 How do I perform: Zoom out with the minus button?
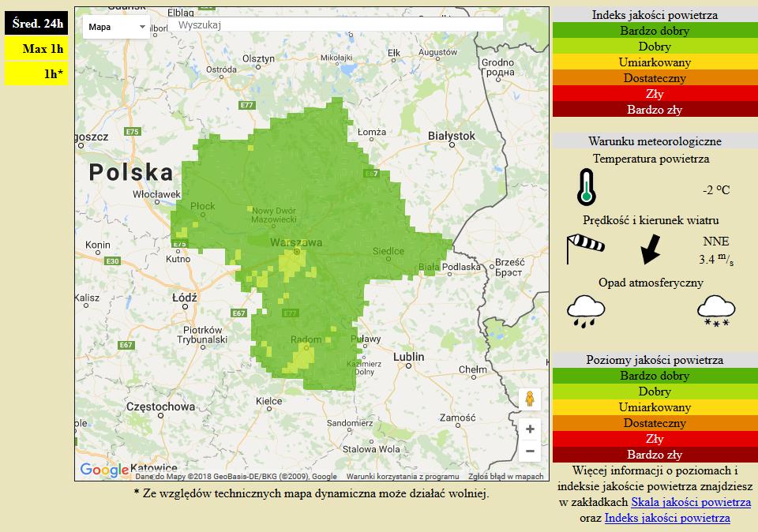click(530, 451)
